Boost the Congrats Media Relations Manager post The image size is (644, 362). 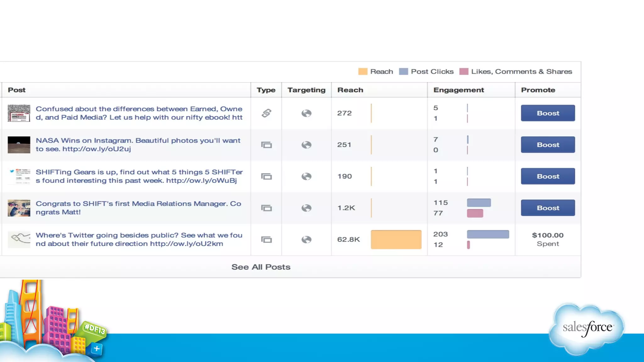[x=548, y=208]
